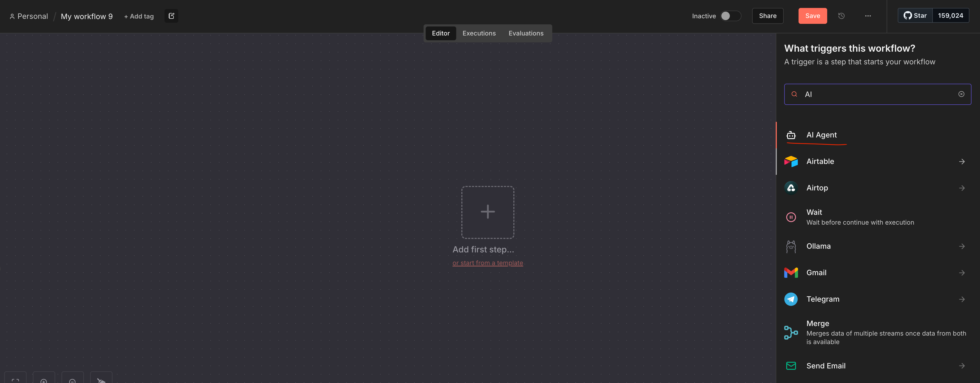Select the Airtable node icon
Viewport: 980px width, 383px height.
click(x=791, y=162)
